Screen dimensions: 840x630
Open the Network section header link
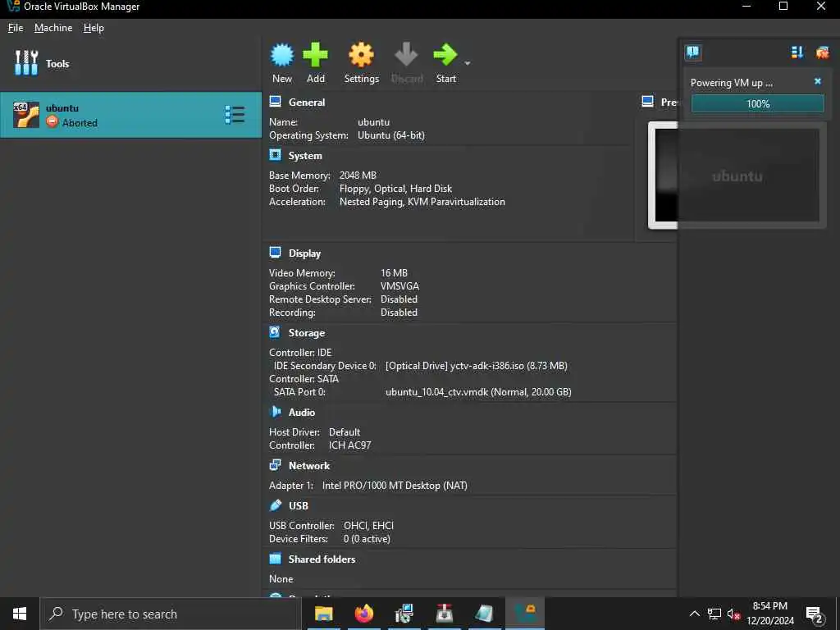pos(309,466)
